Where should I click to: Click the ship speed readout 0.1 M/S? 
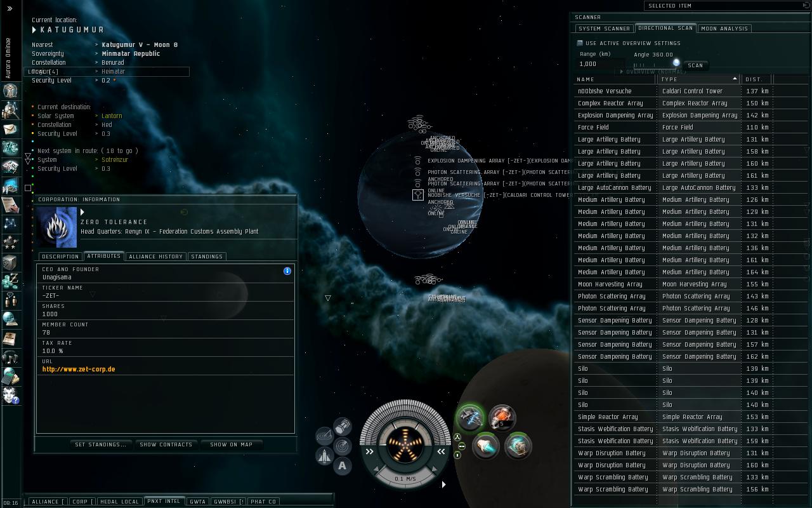pyautogui.click(x=405, y=479)
